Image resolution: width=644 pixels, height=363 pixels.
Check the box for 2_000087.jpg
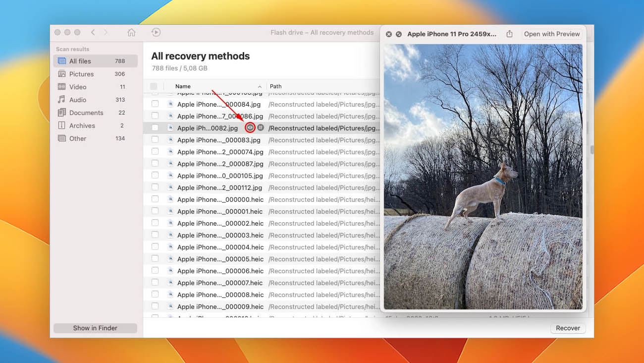coord(155,163)
